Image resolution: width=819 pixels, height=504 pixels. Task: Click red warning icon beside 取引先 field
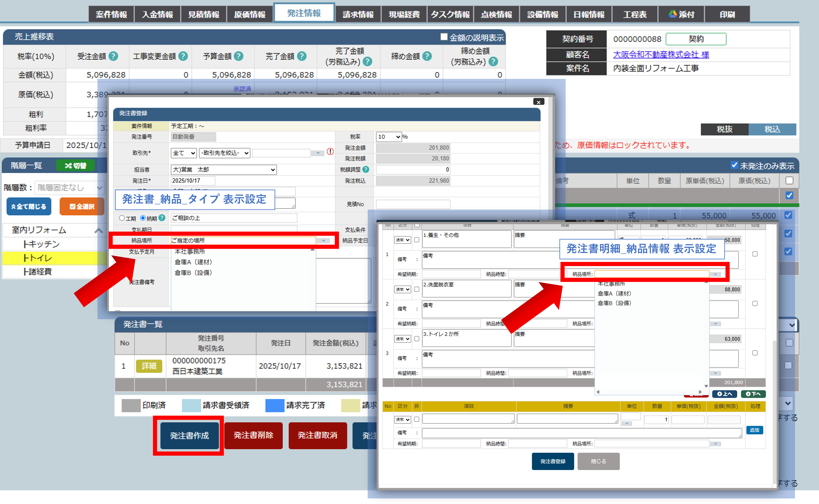coord(330,152)
